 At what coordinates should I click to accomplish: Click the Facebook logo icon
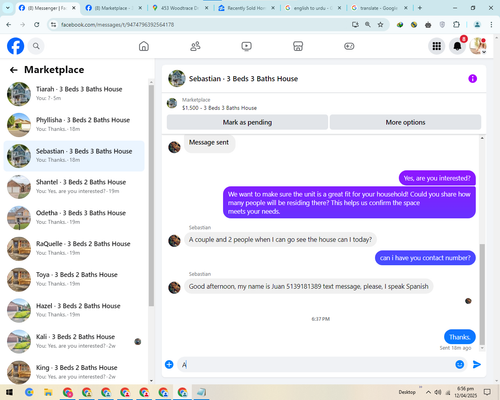(x=16, y=46)
